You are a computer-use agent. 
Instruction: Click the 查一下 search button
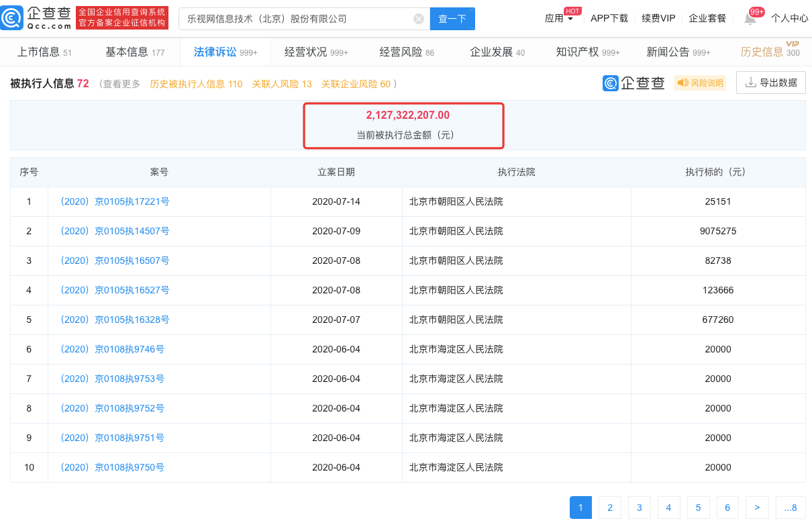(x=452, y=19)
